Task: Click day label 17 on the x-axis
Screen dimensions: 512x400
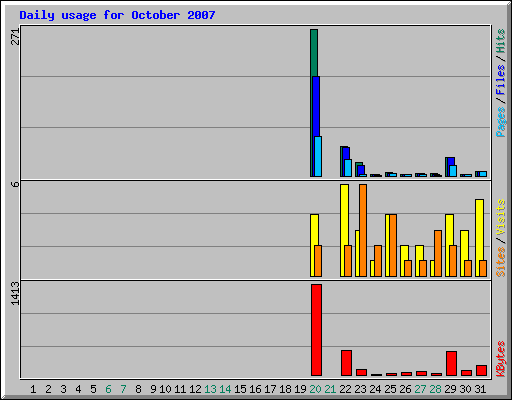Action: [x=270, y=389]
